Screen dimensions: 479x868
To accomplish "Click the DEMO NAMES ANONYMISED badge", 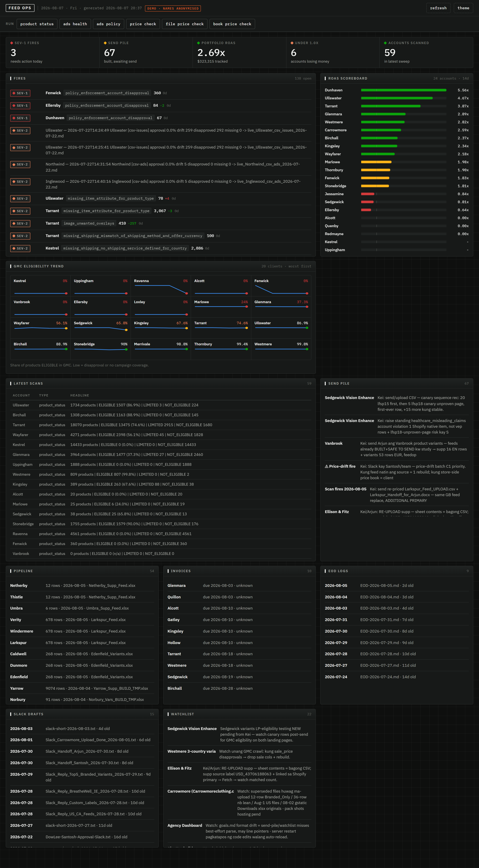I will pos(173,8).
